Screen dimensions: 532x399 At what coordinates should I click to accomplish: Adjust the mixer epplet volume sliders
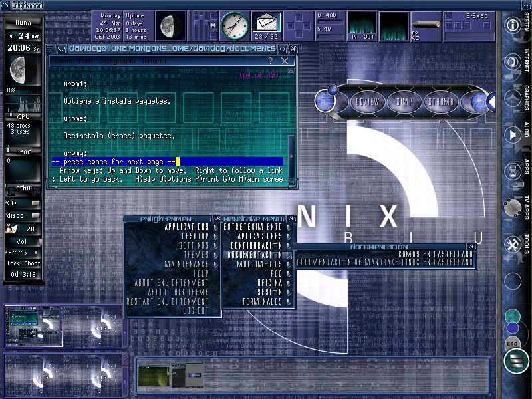click(x=200, y=26)
